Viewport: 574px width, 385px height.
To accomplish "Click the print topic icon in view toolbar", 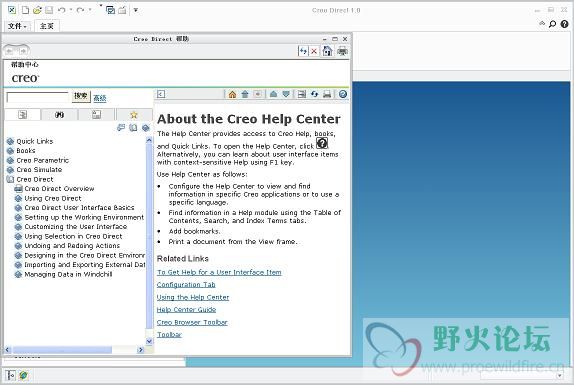I will click(327, 94).
